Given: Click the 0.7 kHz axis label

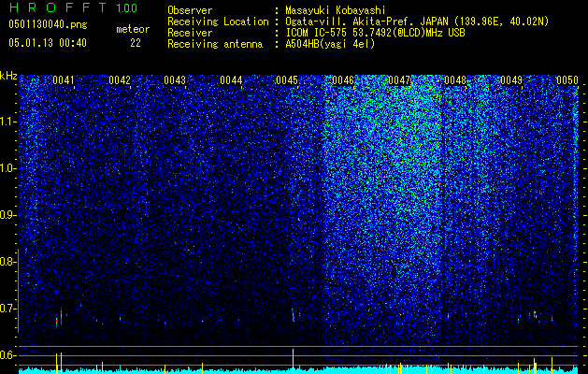Looking at the screenshot, I should click(7, 309).
